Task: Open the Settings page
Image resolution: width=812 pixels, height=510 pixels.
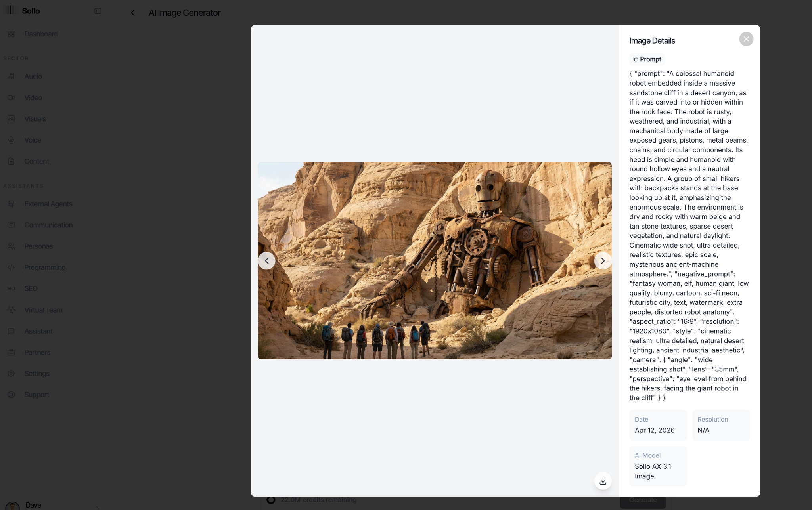Action: click(37, 374)
